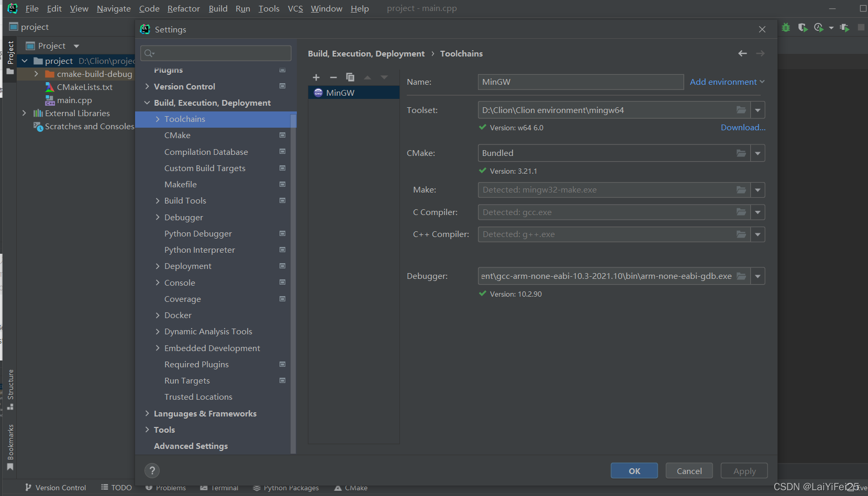This screenshot has height=496, width=868.
Task: Copy the selected toolchain
Action: click(350, 77)
